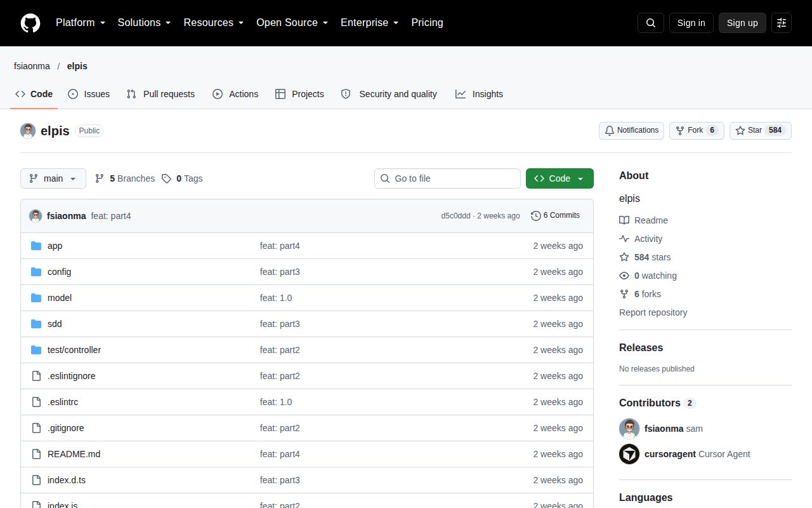Click the cursoragent contributor name
Screen dimensions: 812x508
pos(670,454)
